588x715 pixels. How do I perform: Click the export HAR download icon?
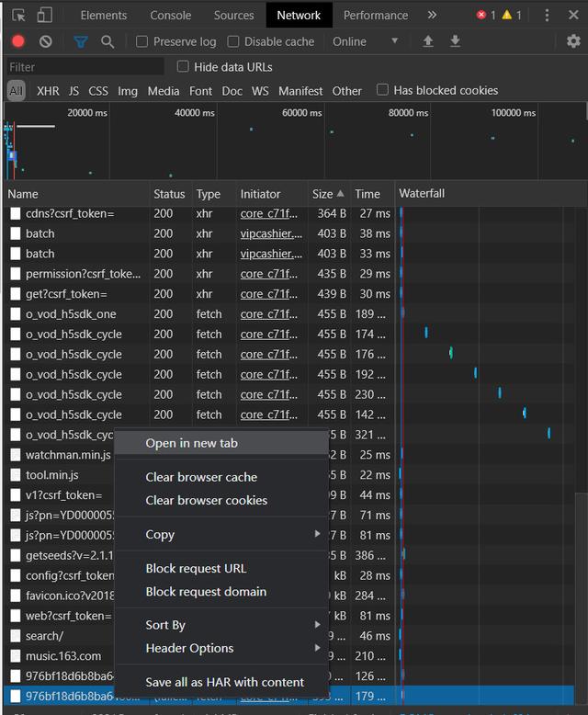point(455,41)
